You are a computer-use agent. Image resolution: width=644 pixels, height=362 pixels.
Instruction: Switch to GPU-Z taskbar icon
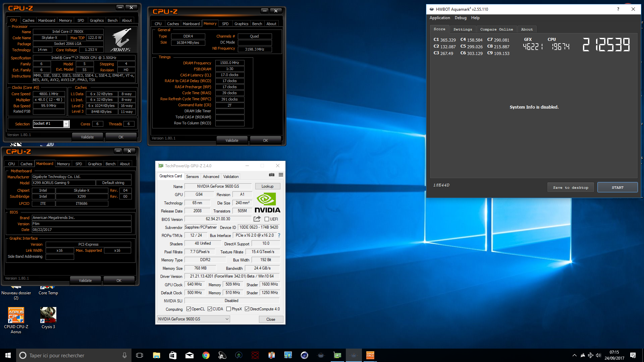click(x=337, y=355)
